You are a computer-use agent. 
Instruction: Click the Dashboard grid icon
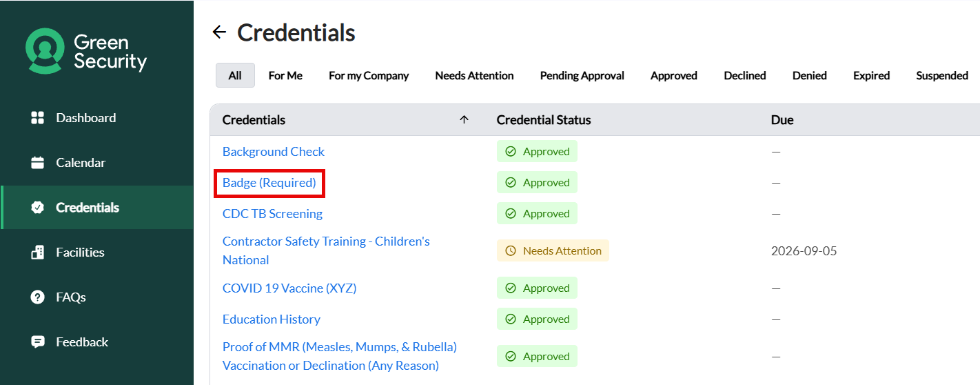coord(38,118)
